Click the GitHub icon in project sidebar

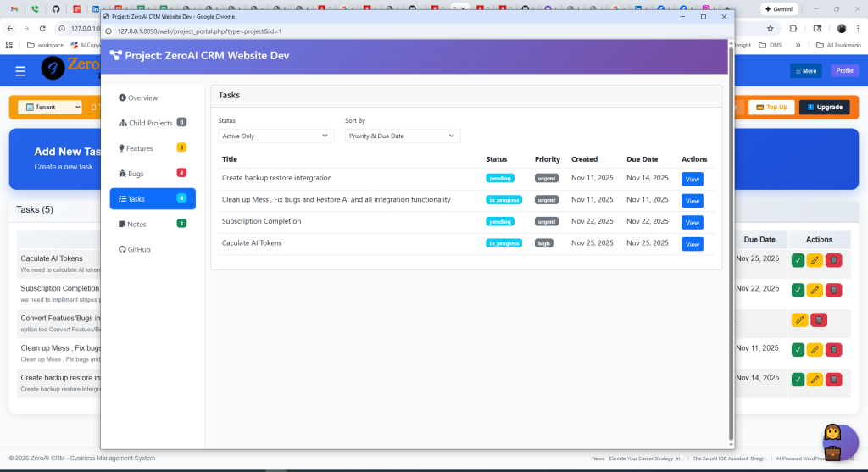click(122, 250)
